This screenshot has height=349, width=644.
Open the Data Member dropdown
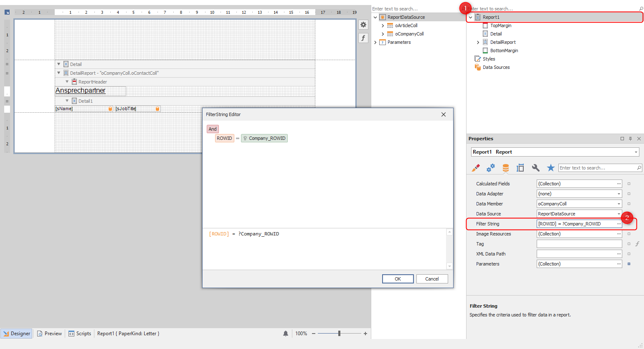point(619,204)
